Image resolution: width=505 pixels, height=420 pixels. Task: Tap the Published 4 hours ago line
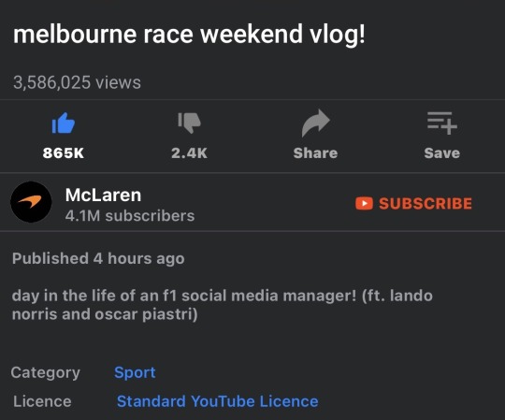click(x=98, y=258)
